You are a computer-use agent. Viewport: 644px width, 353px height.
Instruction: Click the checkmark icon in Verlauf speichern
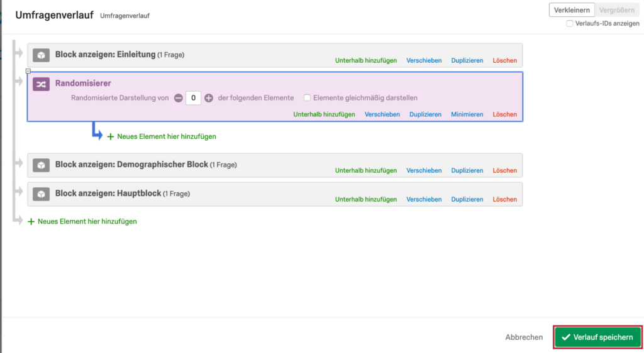[566, 337]
